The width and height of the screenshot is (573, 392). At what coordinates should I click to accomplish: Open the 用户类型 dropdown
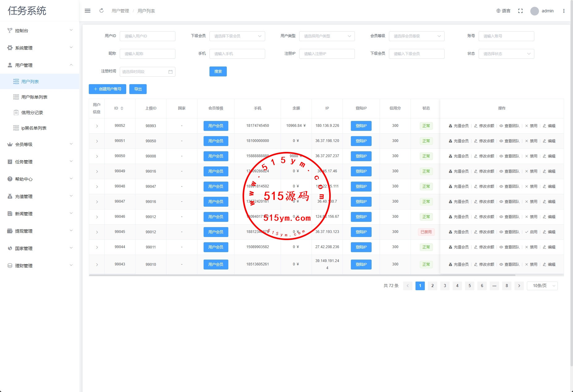327,36
